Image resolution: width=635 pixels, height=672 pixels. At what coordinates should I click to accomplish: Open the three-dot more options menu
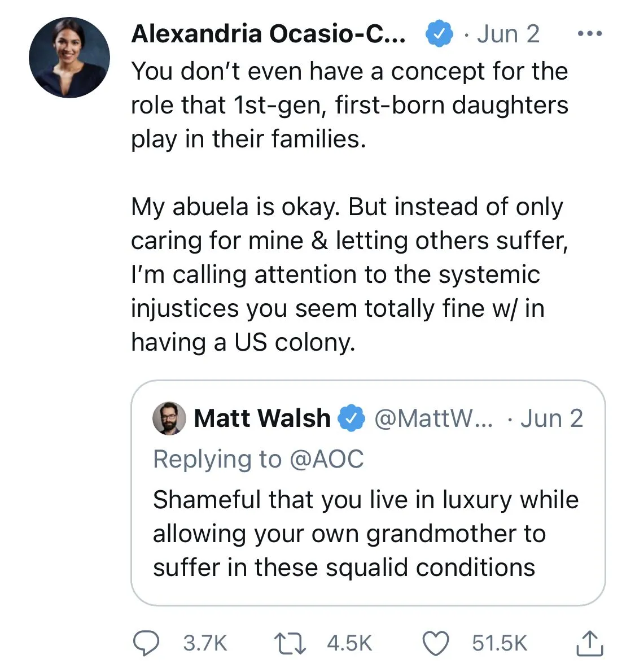(x=590, y=34)
